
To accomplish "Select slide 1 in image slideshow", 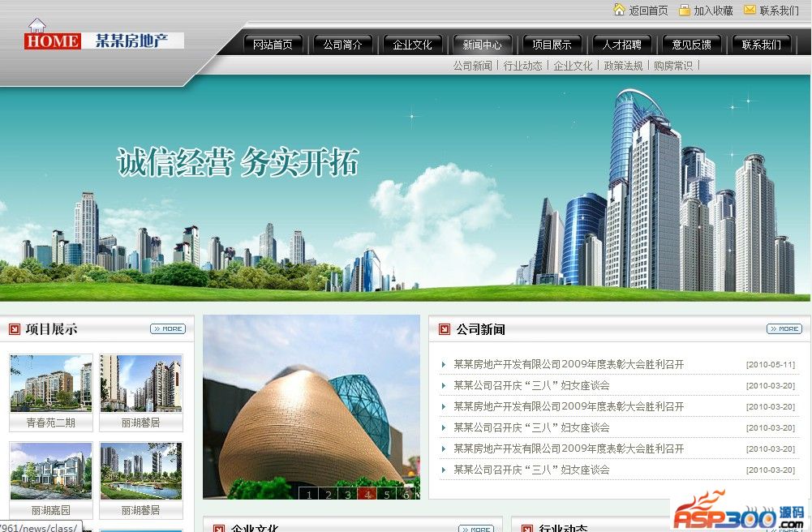I will coord(309,494).
